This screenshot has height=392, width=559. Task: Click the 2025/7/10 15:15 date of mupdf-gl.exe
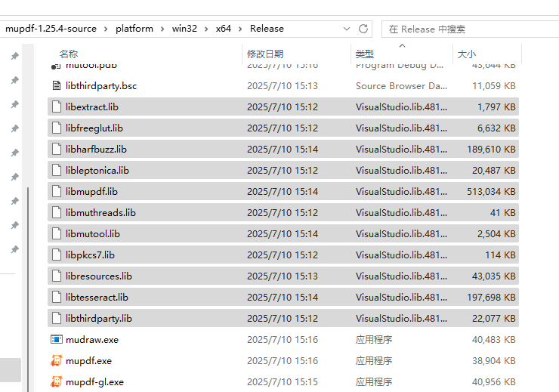point(283,381)
